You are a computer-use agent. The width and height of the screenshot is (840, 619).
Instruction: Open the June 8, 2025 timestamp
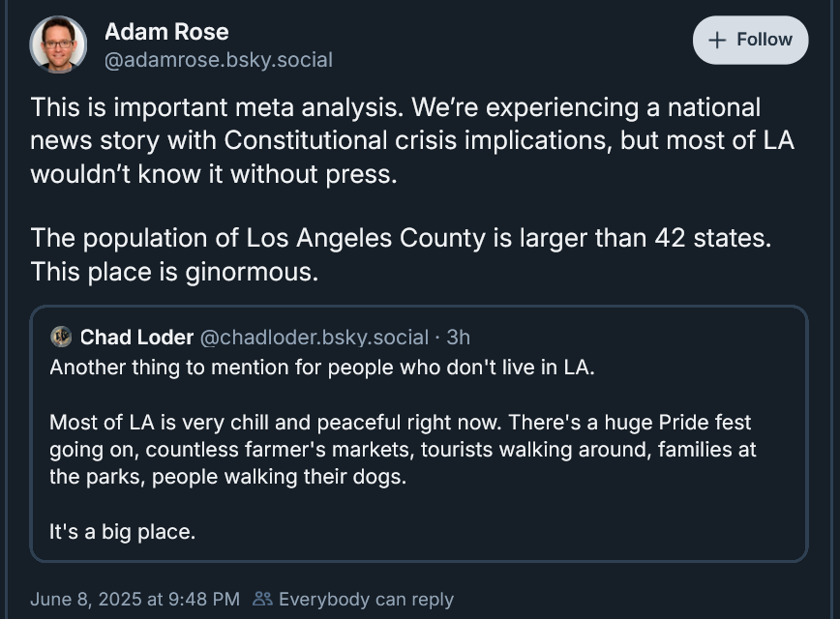(135, 600)
